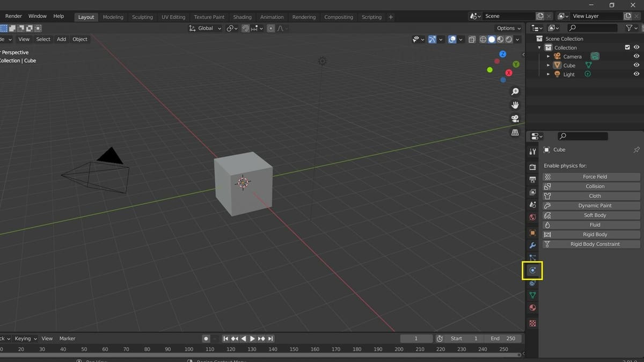Click the pan hand viewport gizmo
The image size is (644, 362).
click(x=515, y=105)
